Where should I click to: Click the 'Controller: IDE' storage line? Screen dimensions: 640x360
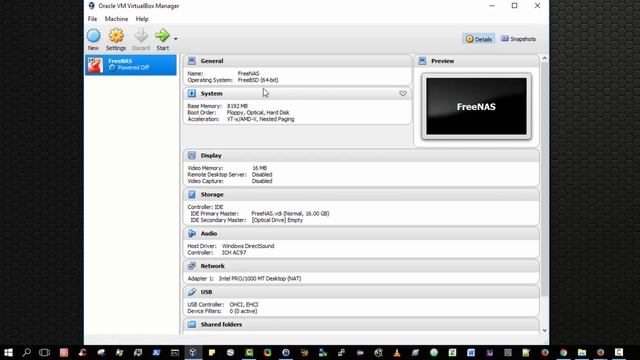point(205,207)
